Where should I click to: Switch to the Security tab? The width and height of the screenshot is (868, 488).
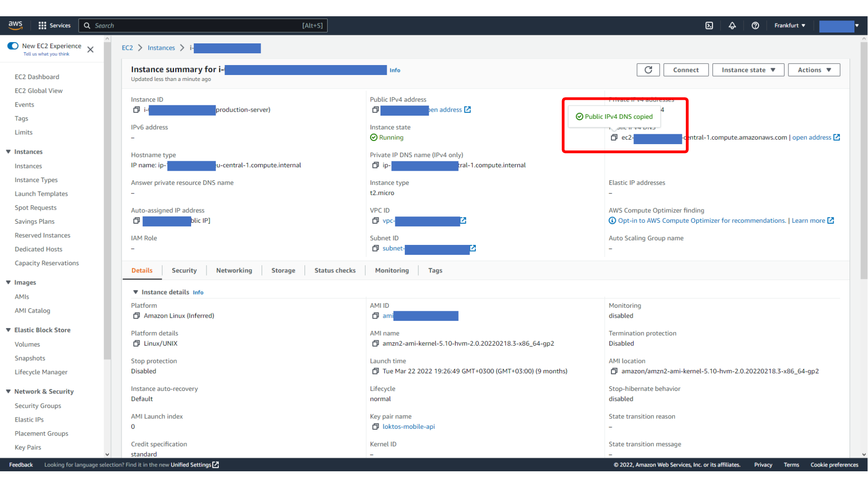click(184, 270)
